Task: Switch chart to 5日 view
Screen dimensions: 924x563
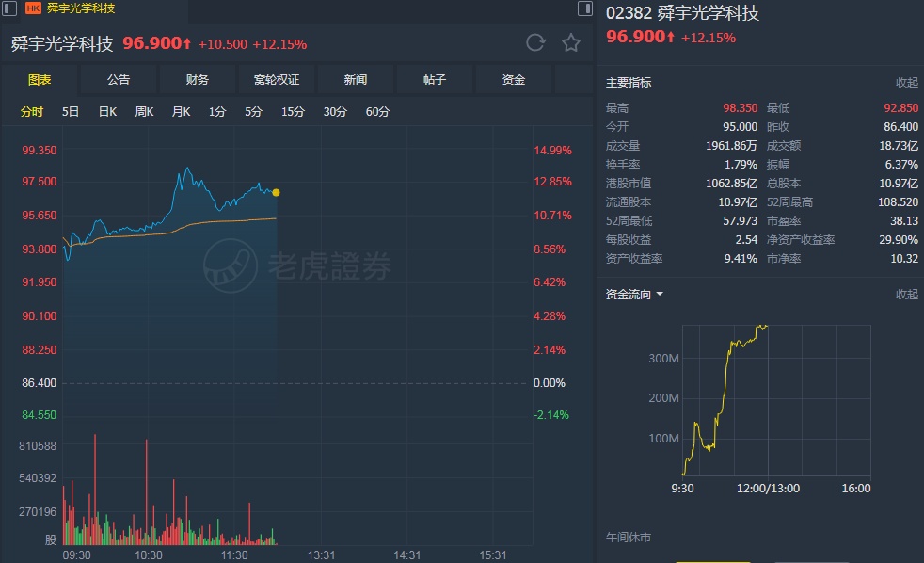Action: point(71,112)
